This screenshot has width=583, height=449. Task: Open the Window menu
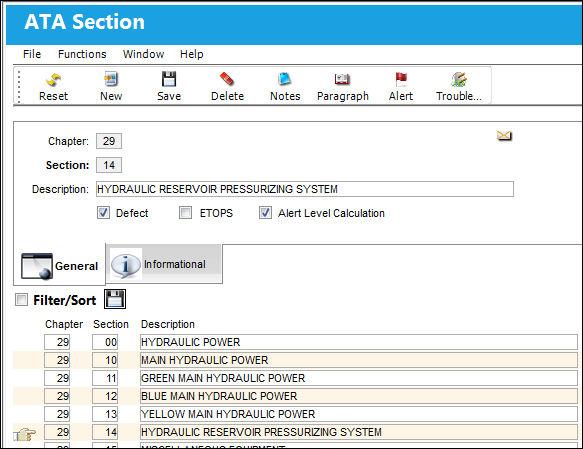pos(144,54)
